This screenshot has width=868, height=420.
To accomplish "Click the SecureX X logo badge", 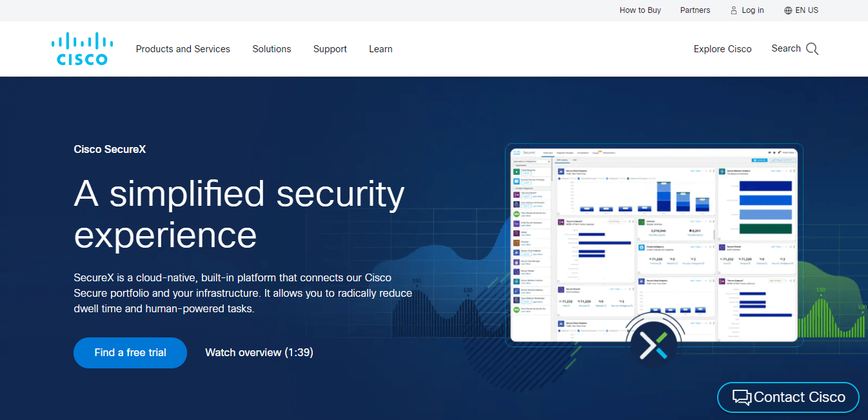I will pos(653,345).
